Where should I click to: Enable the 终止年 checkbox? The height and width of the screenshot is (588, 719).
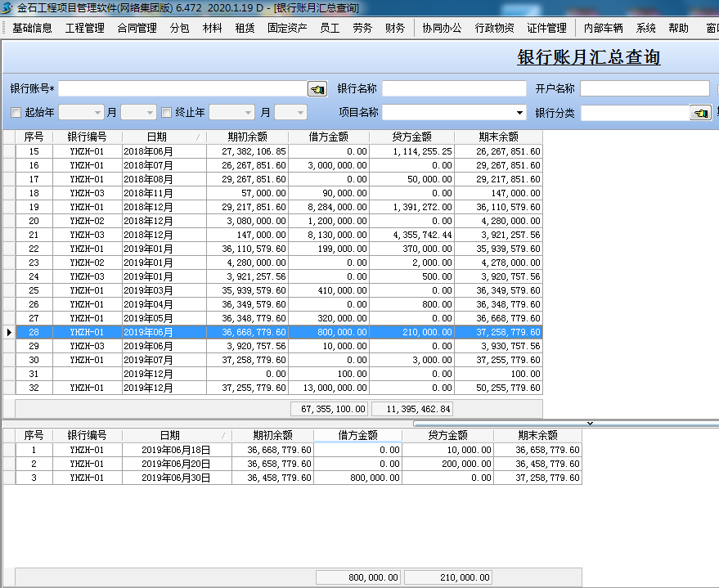(166, 112)
